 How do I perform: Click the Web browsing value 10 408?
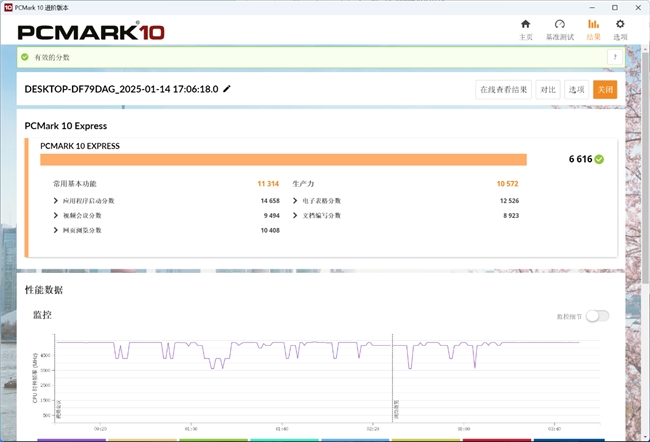click(x=270, y=230)
